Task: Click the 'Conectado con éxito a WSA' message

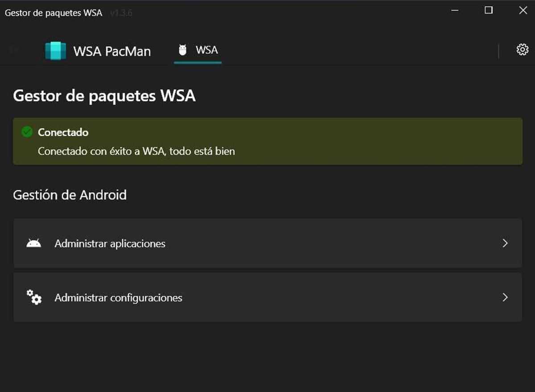Action: click(x=136, y=151)
